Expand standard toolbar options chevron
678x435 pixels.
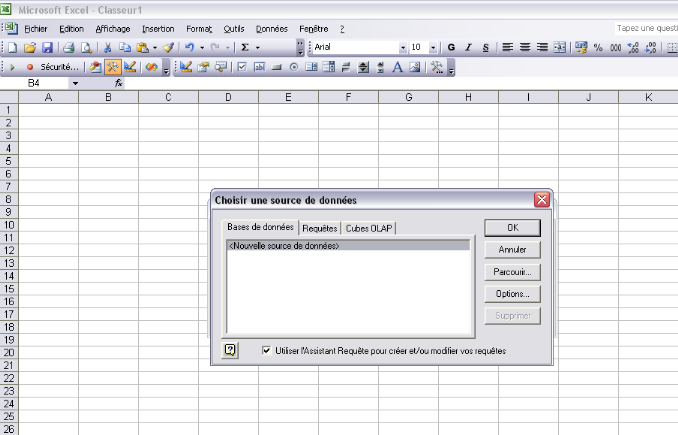(x=300, y=48)
